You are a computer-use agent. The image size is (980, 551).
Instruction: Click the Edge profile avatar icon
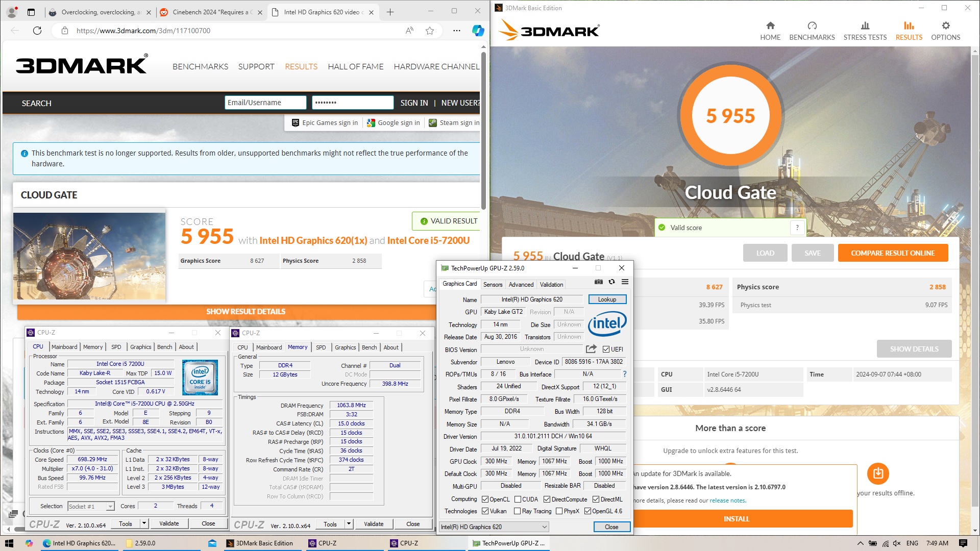click(12, 12)
